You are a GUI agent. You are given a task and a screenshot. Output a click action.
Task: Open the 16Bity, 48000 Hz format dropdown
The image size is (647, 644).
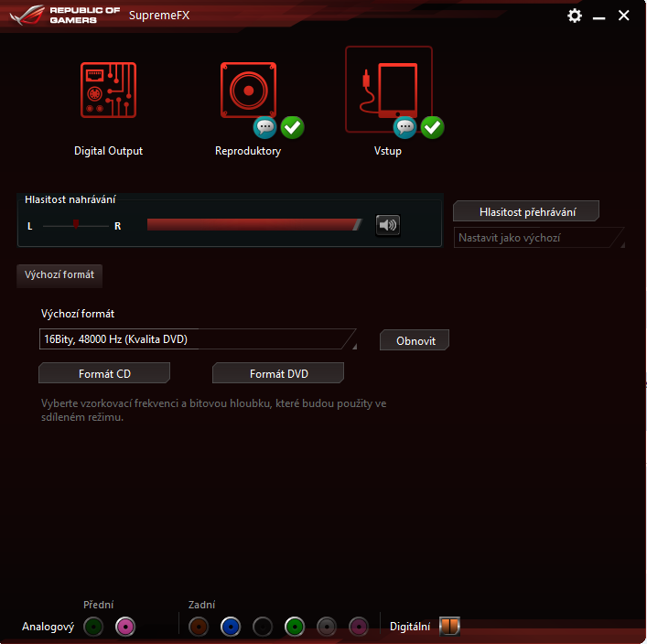tap(198, 339)
